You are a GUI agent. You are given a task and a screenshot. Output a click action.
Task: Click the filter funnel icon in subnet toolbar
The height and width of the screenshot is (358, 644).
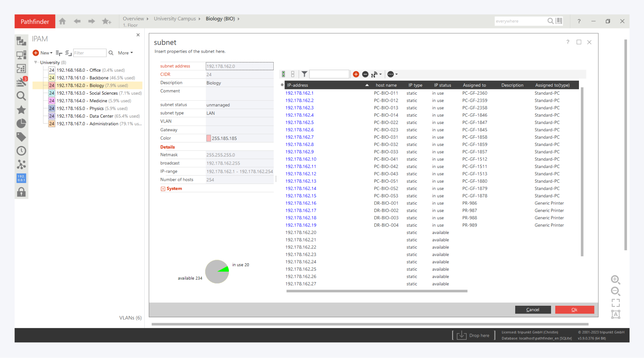point(304,74)
